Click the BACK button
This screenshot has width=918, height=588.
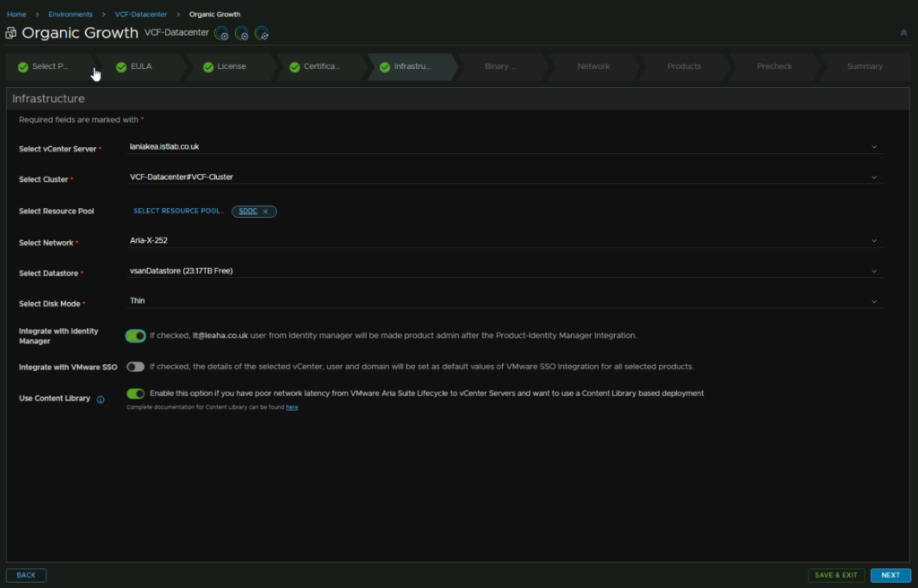coord(26,575)
